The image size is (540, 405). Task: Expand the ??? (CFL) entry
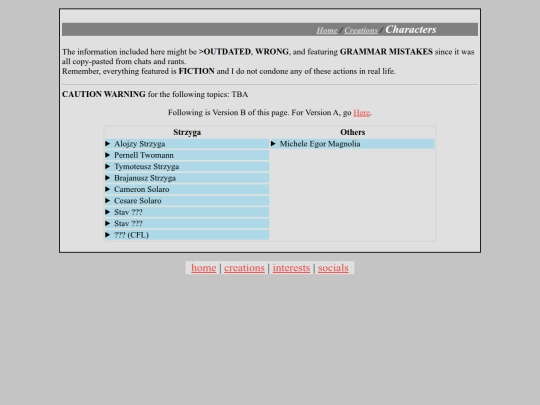187,235
